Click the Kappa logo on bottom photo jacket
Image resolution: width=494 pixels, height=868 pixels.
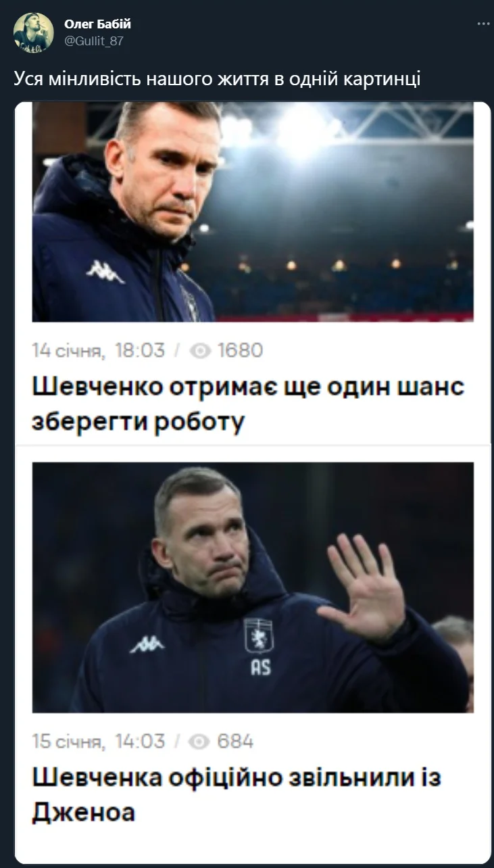click(147, 644)
